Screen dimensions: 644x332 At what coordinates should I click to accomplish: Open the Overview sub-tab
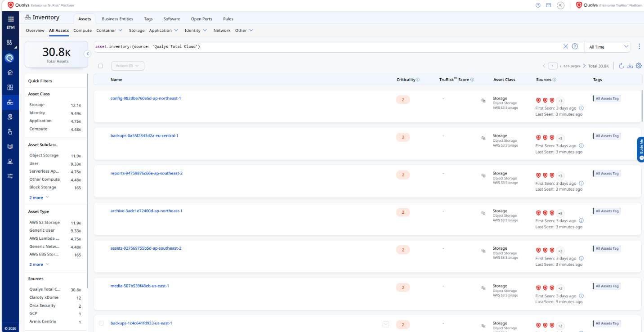point(35,30)
